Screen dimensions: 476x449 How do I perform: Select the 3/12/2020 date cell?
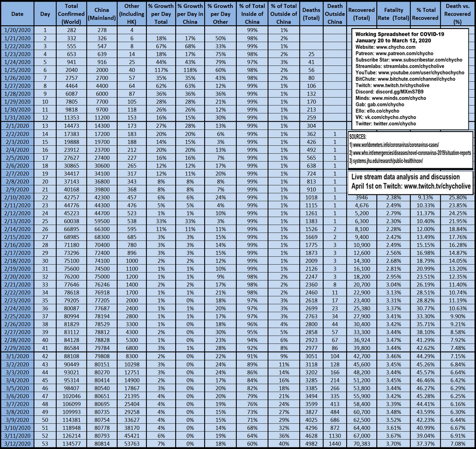click(x=17, y=443)
